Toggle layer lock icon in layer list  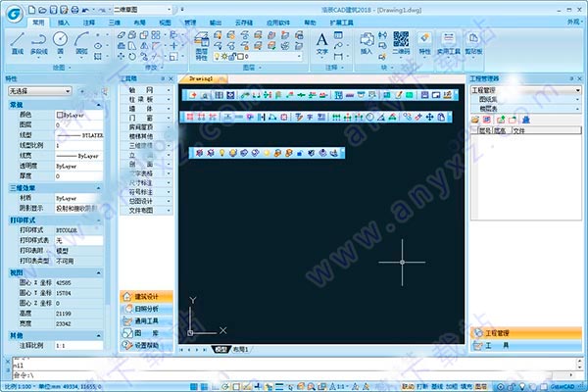[x=232, y=57]
